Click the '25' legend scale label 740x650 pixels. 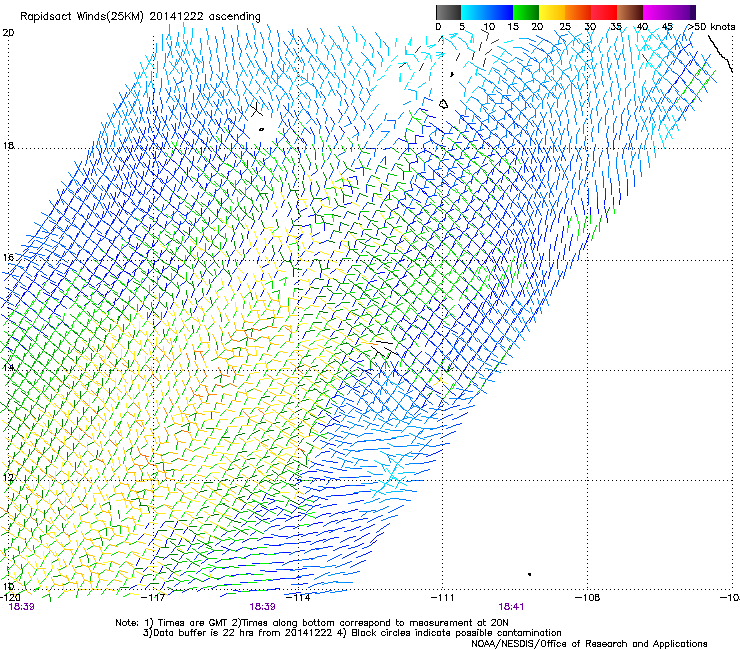(565, 27)
